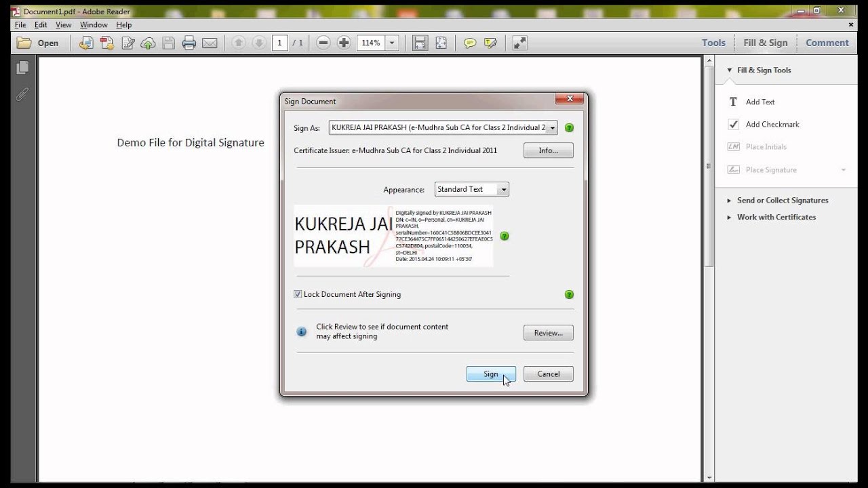Viewport: 868px width, 488px height.
Task: Click the Highlight Text icon
Action: [490, 43]
